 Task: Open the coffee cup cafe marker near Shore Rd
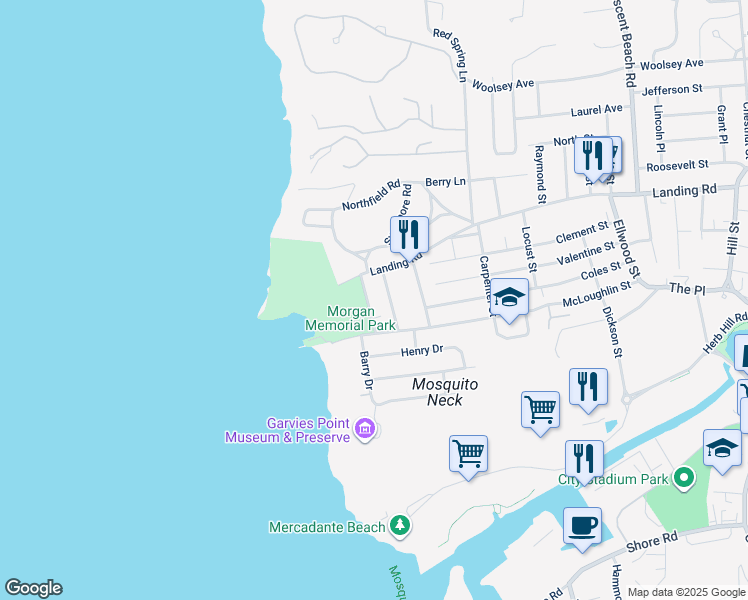[582, 526]
